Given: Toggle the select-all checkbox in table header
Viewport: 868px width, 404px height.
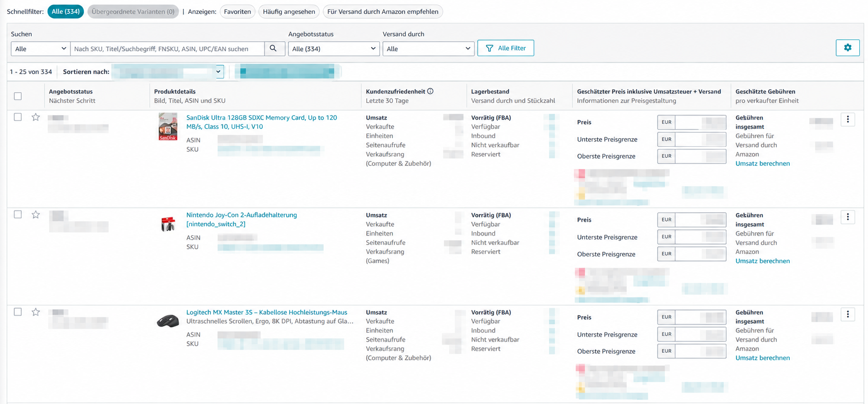Looking at the screenshot, I should pyautogui.click(x=18, y=96).
